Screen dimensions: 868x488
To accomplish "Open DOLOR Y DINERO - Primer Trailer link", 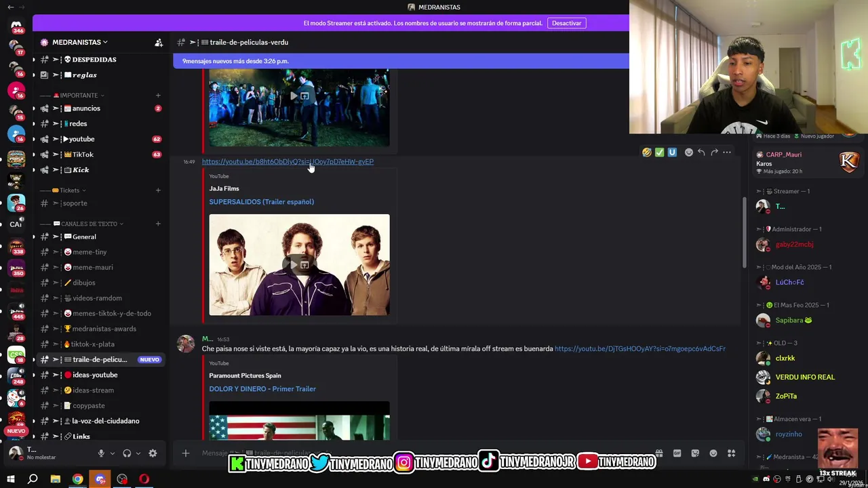I will [x=262, y=389].
